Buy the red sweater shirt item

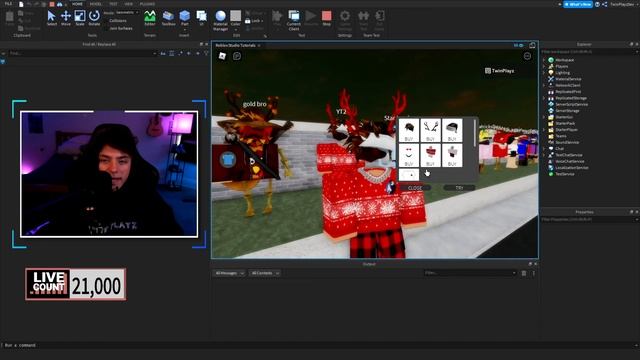pyautogui.click(x=430, y=155)
